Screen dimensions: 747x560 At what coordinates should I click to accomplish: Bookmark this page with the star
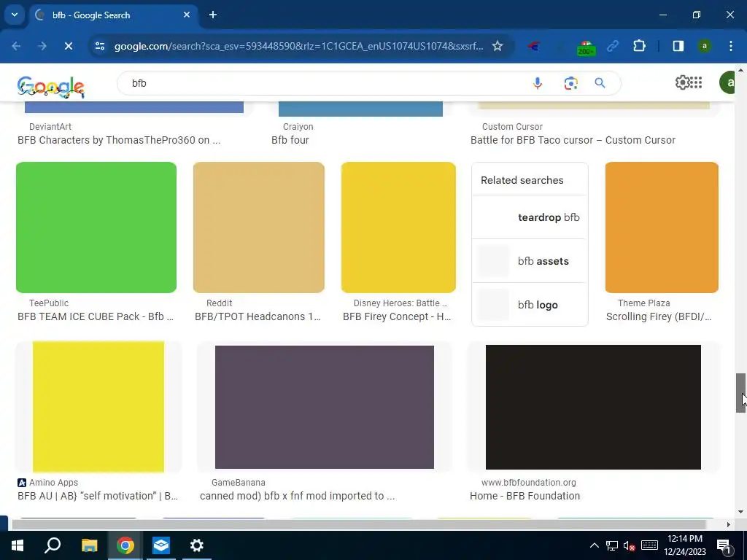tap(498, 46)
